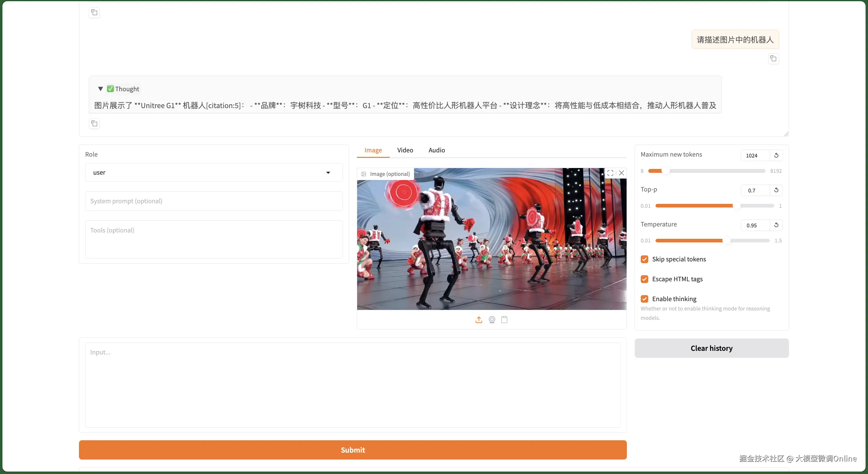Reset the Temperature value to default
Viewport: 868px width, 474px height.
tap(776, 225)
